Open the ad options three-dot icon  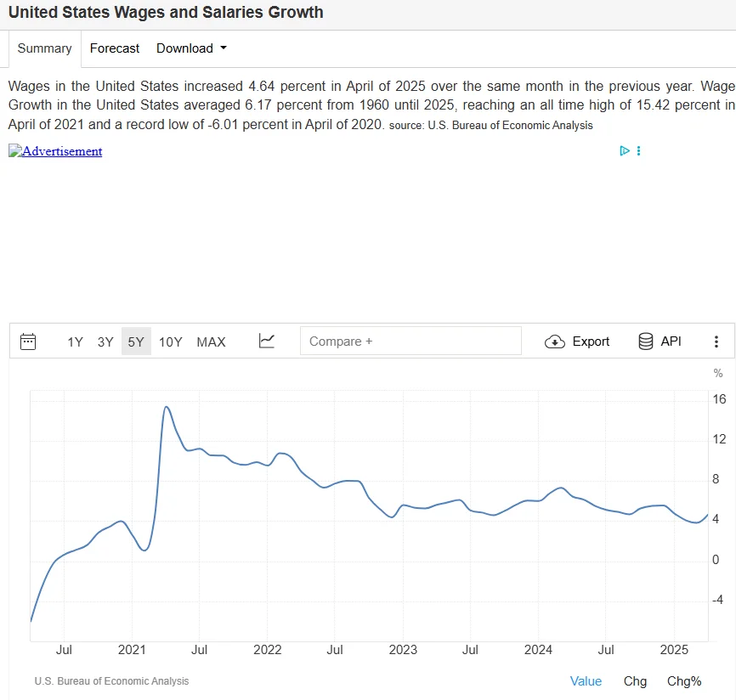point(639,150)
